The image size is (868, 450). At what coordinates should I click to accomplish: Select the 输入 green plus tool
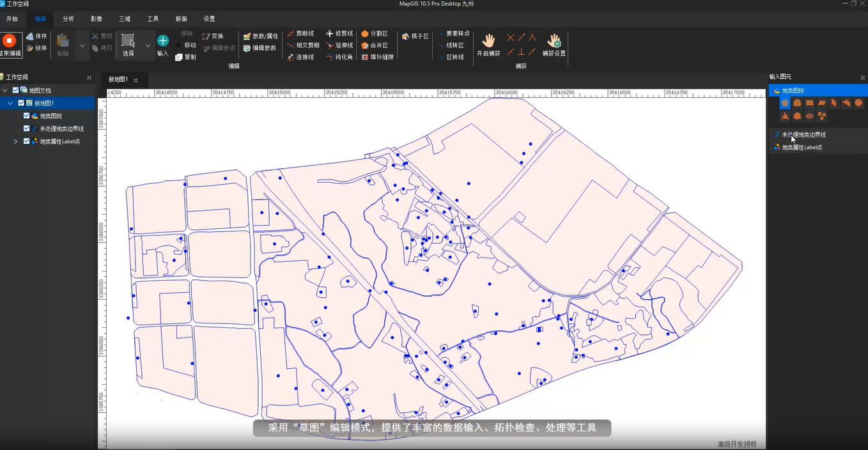point(163,41)
